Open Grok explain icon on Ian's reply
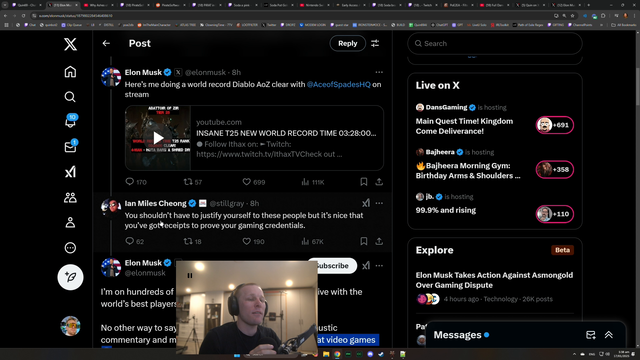The width and height of the screenshot is (640, 360). tap(366, 203)
